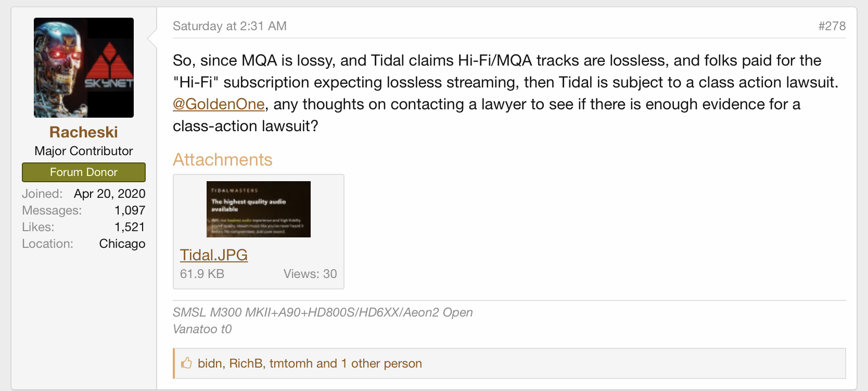Click Racheski's Terminator avatar image
This screenshot has height=391, width=868.
pos(84,68)
